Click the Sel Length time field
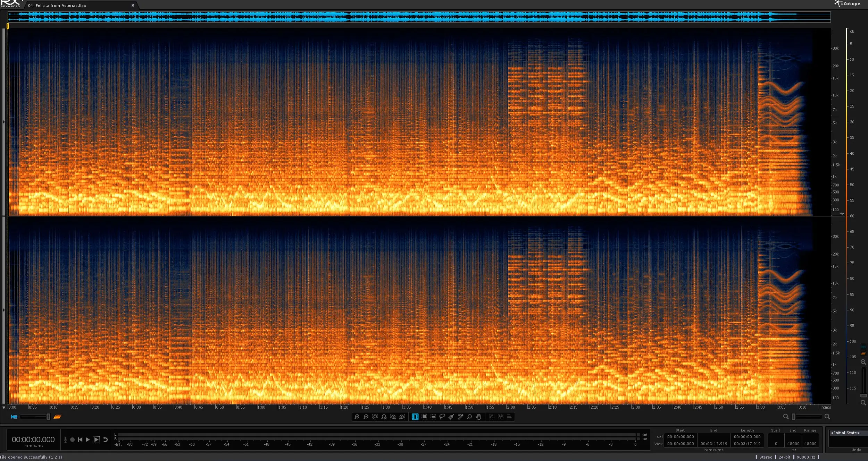Screen dimensions: 868x461 (x=747, y=437)
